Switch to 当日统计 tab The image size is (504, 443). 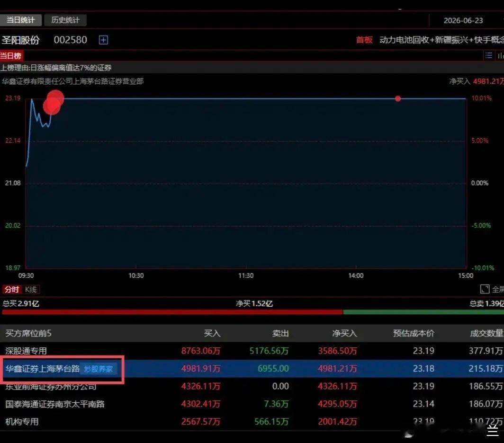(20, 20)
